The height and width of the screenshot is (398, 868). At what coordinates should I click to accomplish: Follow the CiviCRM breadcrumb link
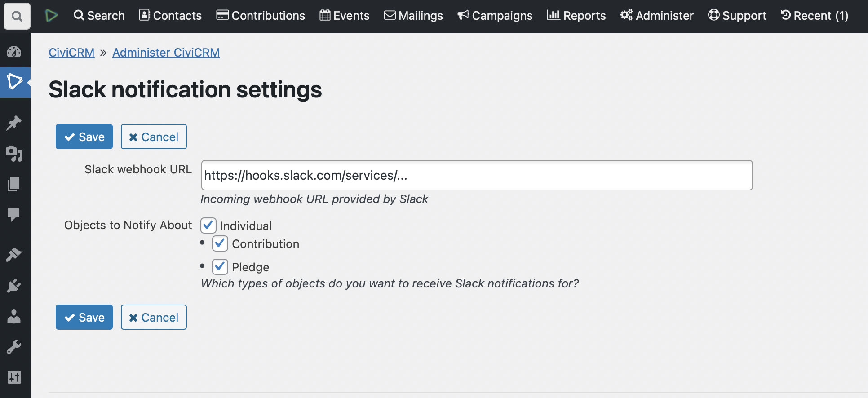pos(71,53)
